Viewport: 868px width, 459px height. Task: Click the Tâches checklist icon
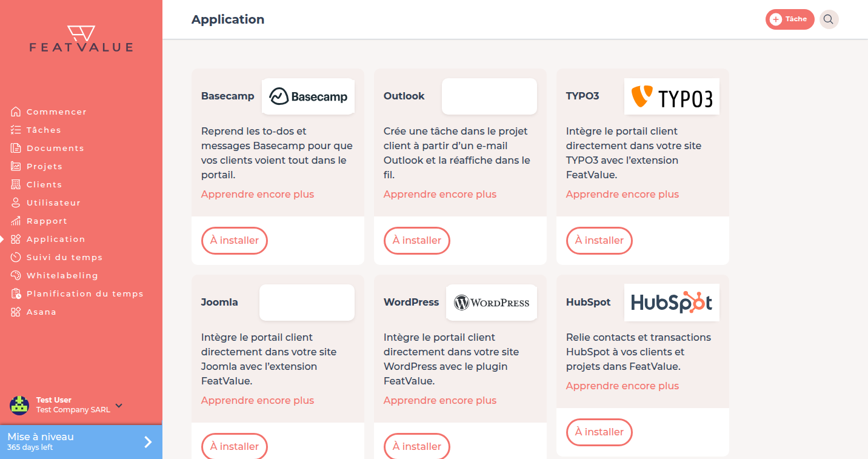(16, 130)
